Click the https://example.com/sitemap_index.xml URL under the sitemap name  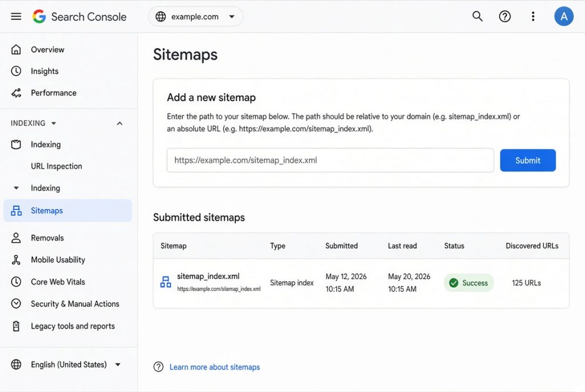pos(219,289)
